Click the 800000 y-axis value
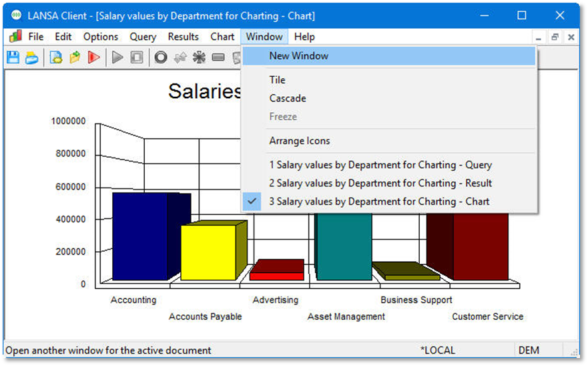The width and height of the screenshot is (588, 366). click(x=71, y=154)
